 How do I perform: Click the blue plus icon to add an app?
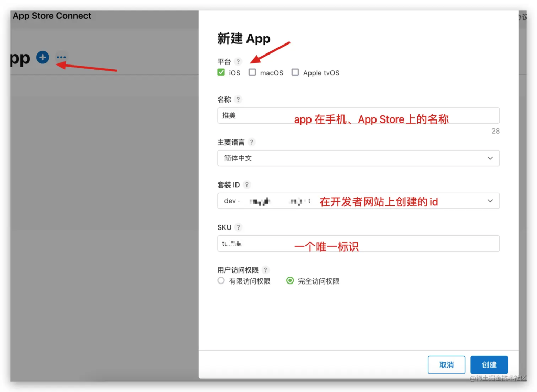coord(42,58)
